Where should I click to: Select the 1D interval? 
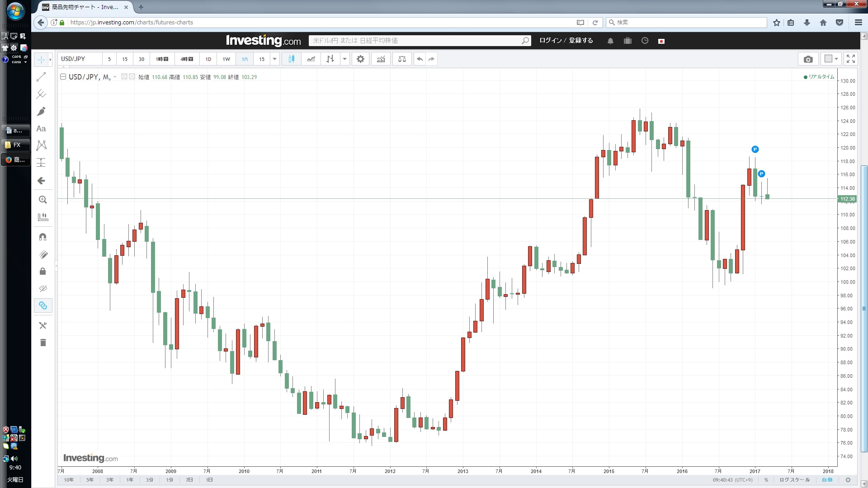click(x=208, y=59)
